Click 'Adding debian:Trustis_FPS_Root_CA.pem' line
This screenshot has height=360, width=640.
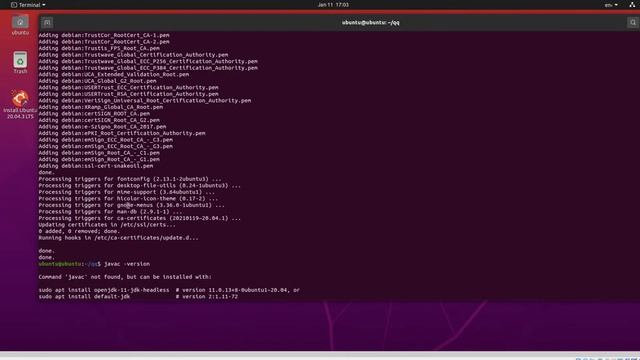point(99,49)
